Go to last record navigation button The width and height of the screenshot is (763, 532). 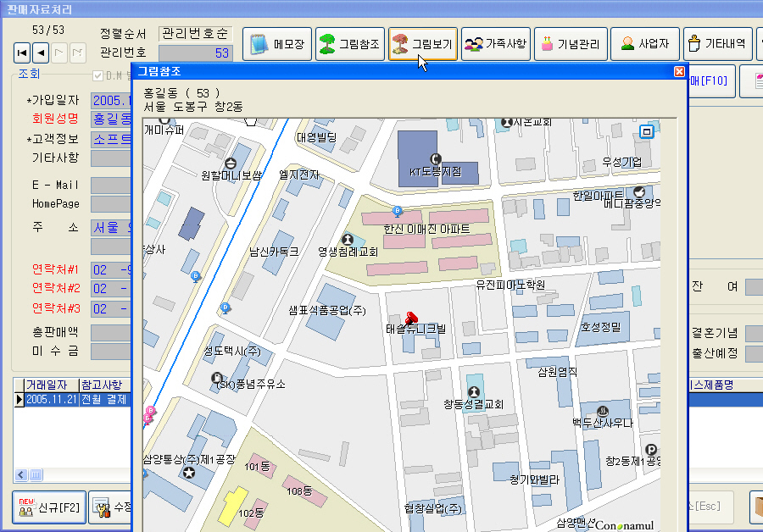pyautogui.click(x=77, y=53)
